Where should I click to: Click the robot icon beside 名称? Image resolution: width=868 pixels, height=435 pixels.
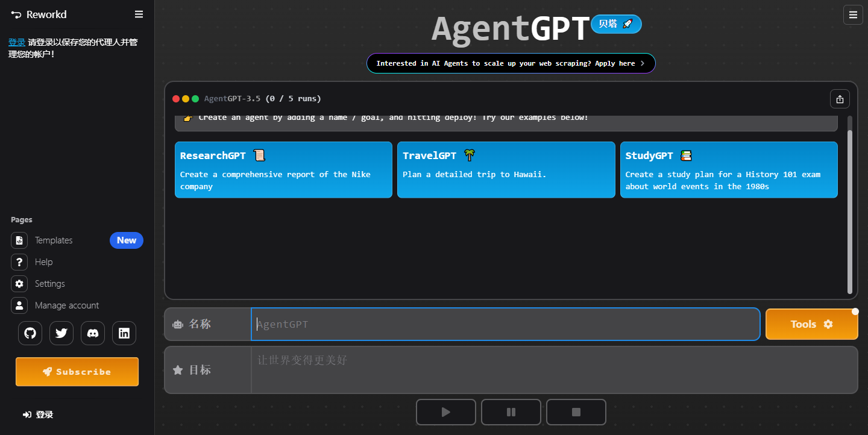pyautogui.click(x=178, y=324)
